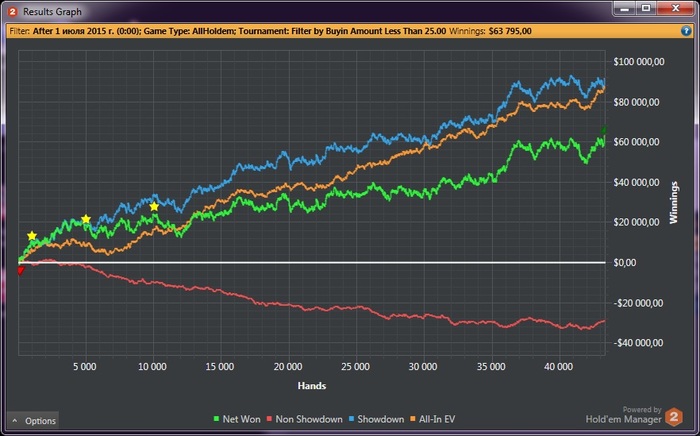This screenshot has width=700, height=436.
Task: Click the 15 000 hands axis label
Action: 220,367
